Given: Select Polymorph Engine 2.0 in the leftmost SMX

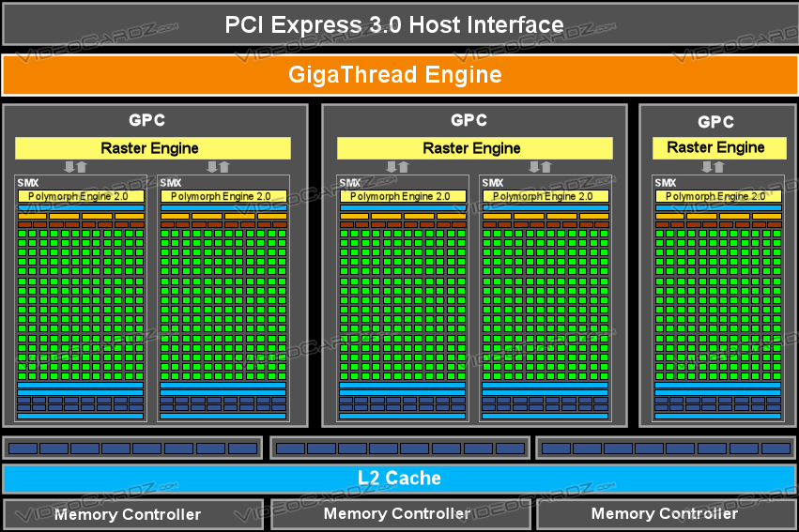Looking at the screenshot, I should pos(81,196).
